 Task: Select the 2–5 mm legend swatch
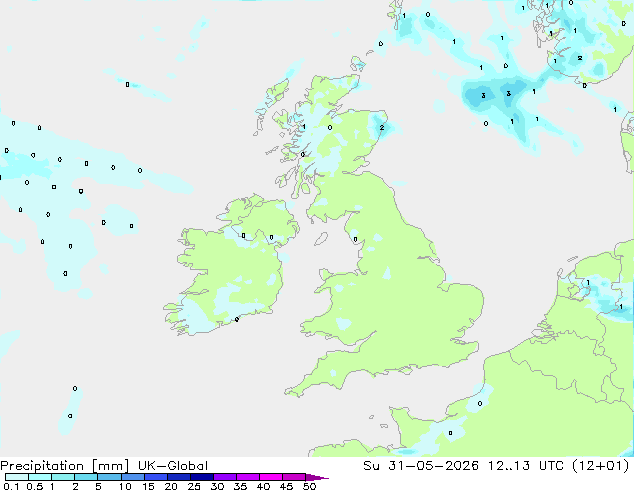[x=86, y=477]
